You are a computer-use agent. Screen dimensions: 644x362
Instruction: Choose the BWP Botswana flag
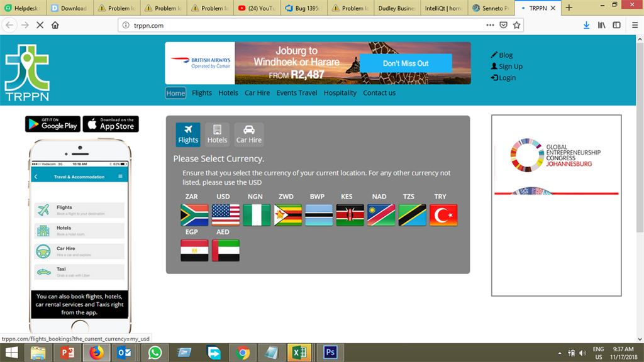coord(319,215)
